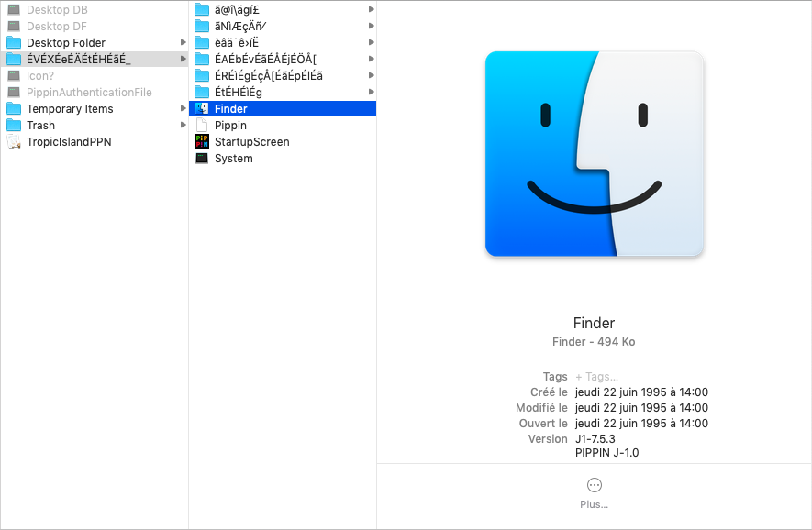Click the Finder title in preview pane

594,323
